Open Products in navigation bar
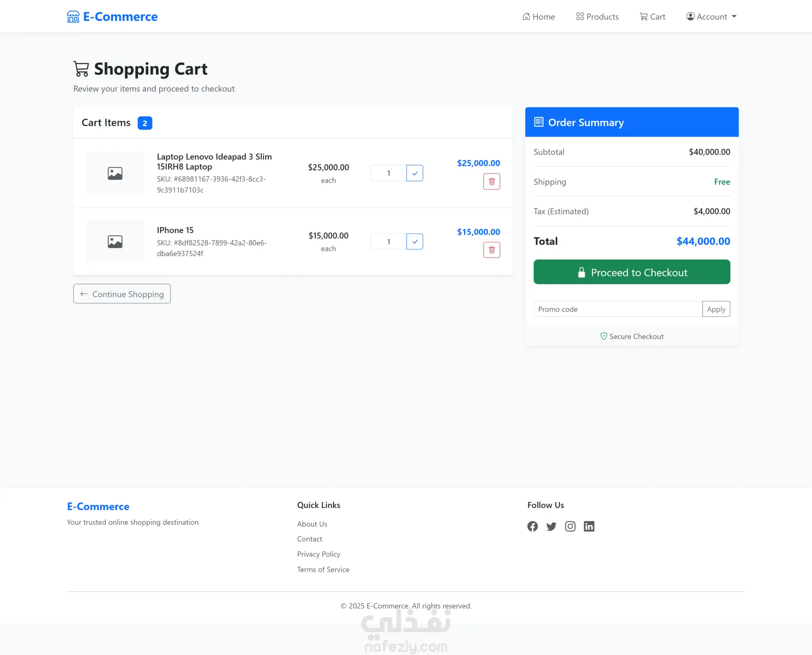The height and width of the screenshot is (655, 812). [597, 16]
